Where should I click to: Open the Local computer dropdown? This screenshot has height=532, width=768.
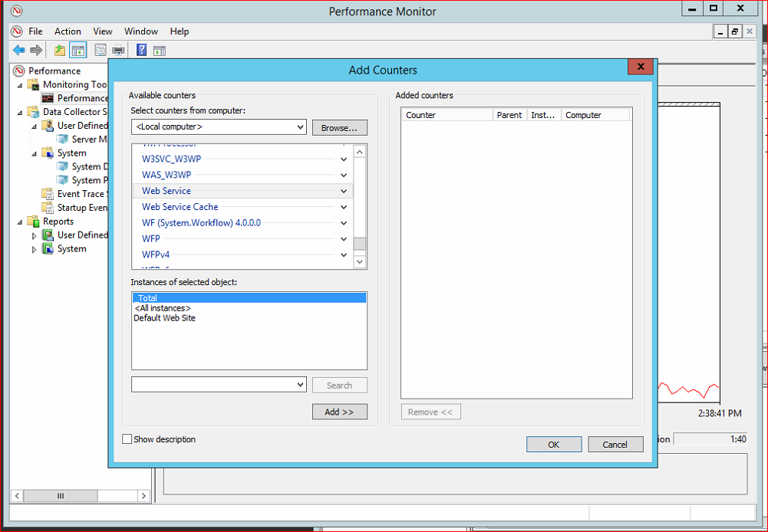click(x=299, y=127)
